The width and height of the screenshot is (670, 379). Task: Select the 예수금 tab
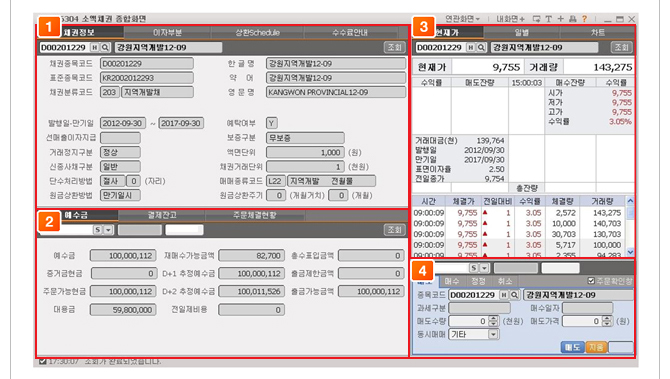click(x=77, y=215)
